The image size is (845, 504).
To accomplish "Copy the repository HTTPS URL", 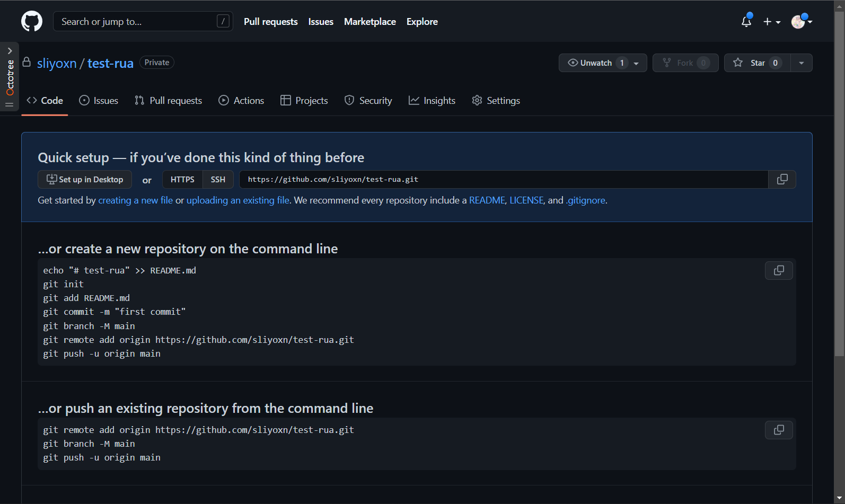I will 782,180.
